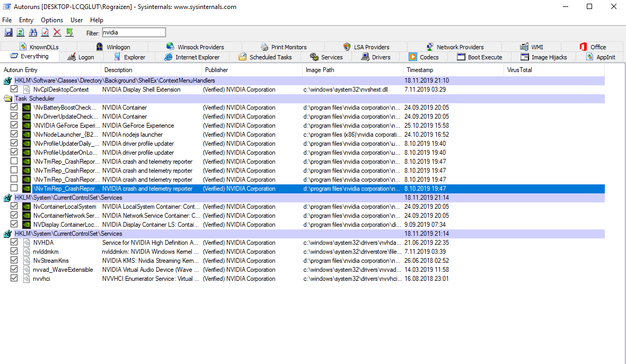Uncheck the nvvhci driver checkbox
Image resolution: width=626 pixels, height=364 pixels.
[14, 278]
